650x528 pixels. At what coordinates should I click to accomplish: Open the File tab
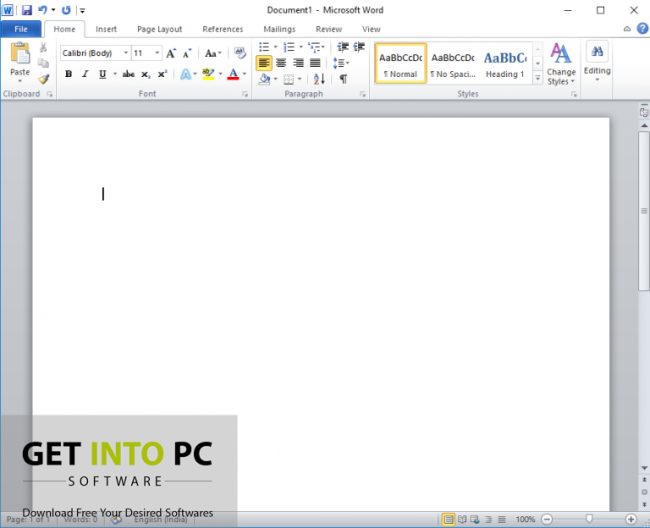tap(21, 29)
